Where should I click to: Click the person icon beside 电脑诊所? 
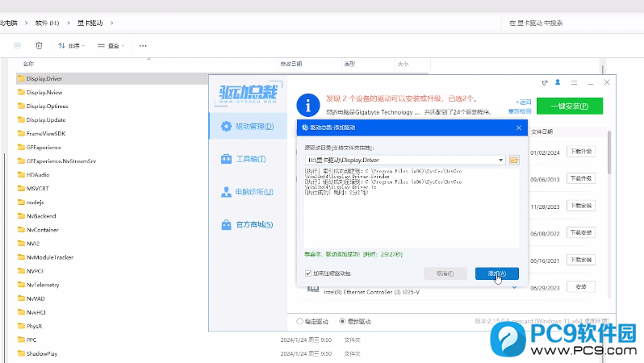pyautogui.click(x=226, y=192)
